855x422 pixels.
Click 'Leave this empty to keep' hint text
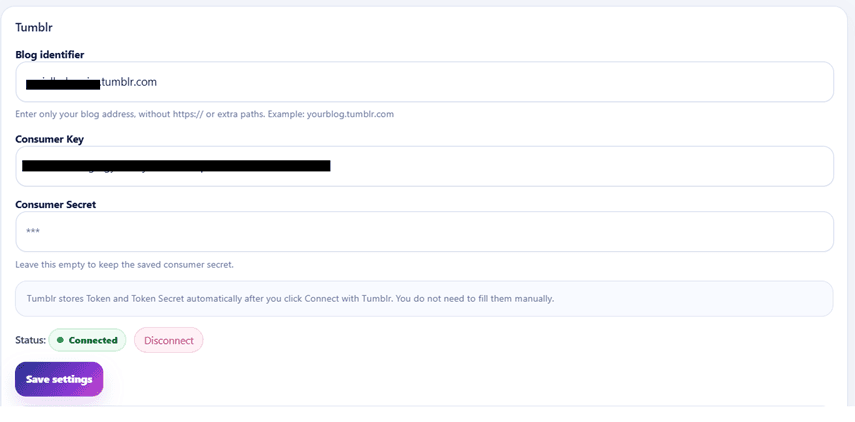(x=124, y=265)
